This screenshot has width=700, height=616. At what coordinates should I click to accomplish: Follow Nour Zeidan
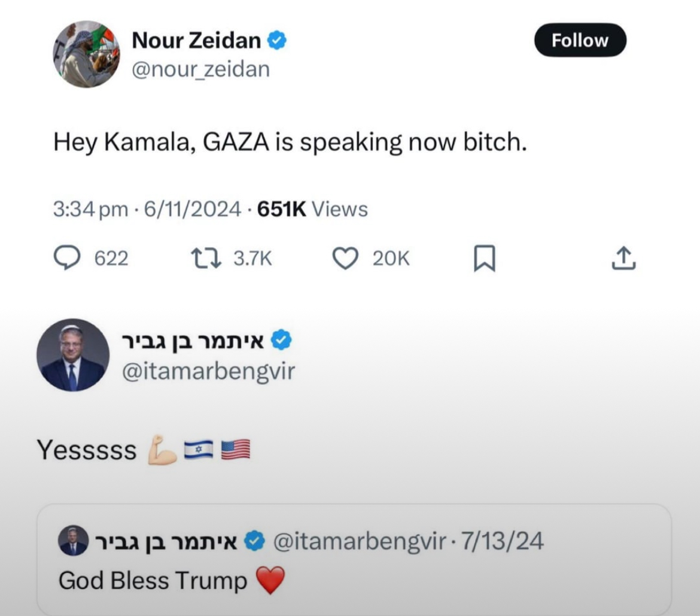(580, 40)
